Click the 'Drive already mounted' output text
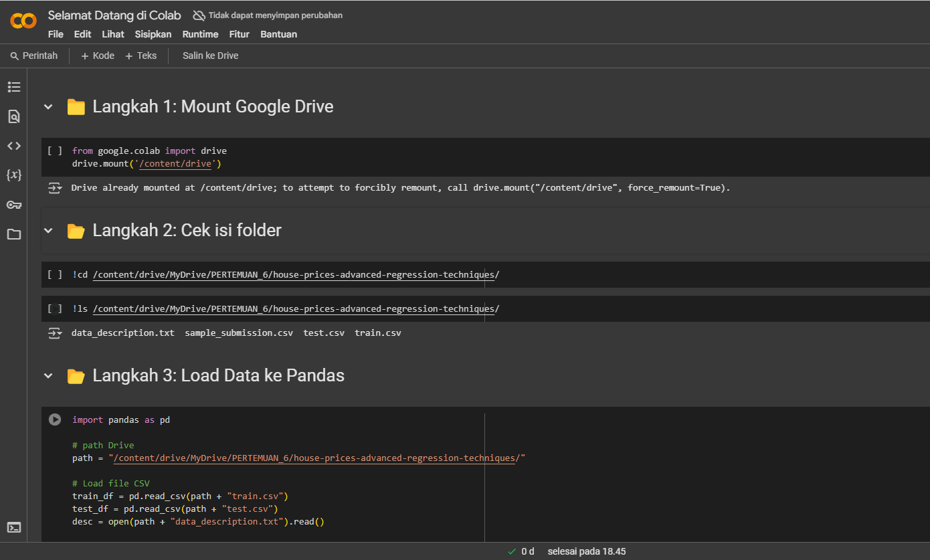This screenshot has width=930, height=560. (x=401, y=188)
